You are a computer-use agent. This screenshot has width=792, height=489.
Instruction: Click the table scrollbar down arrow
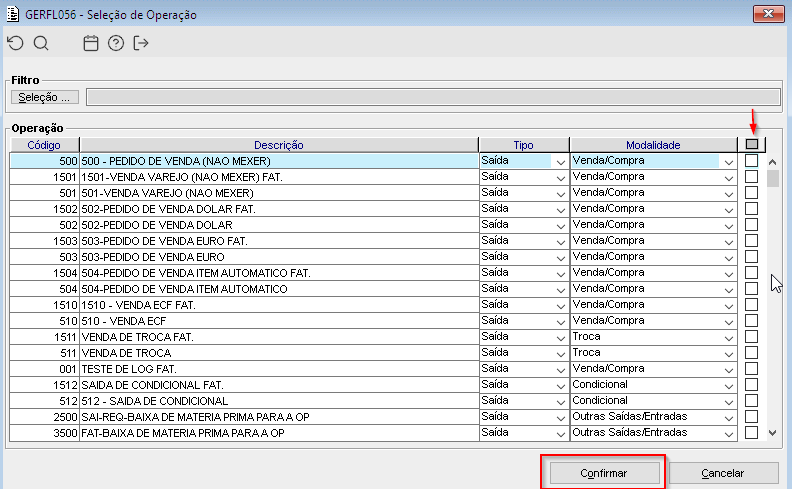coord(772,432)
